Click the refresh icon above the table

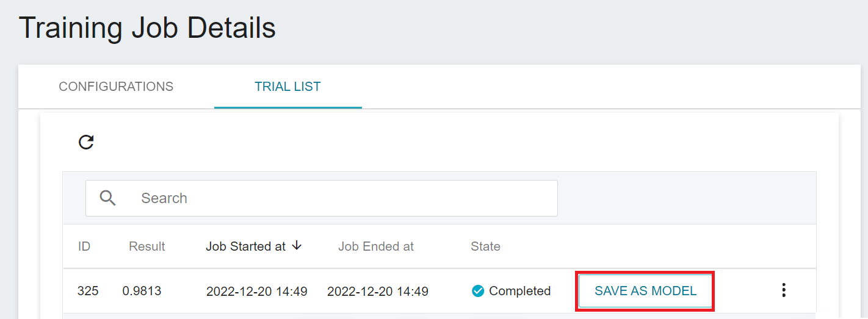tap(86, 142)
